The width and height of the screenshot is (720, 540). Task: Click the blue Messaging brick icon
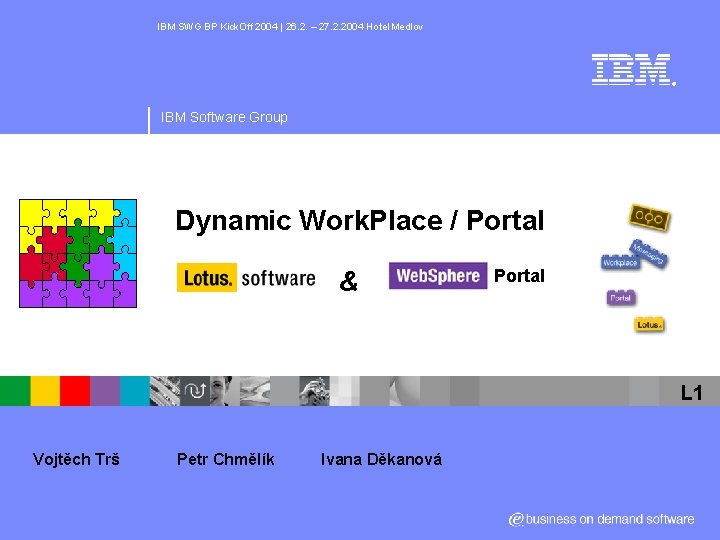[649, 253]
